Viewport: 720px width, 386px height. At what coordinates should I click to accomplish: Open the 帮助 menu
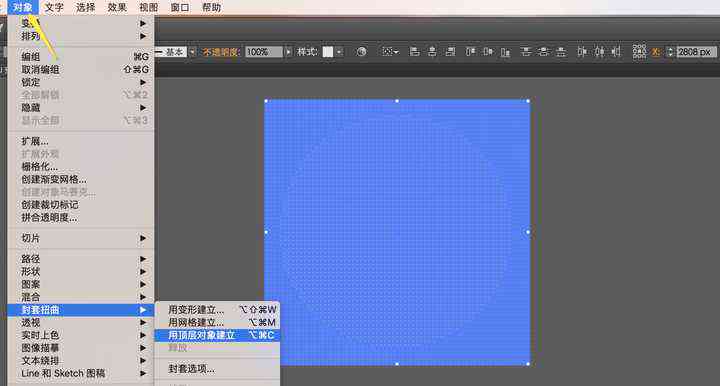(x=211, y=7)
